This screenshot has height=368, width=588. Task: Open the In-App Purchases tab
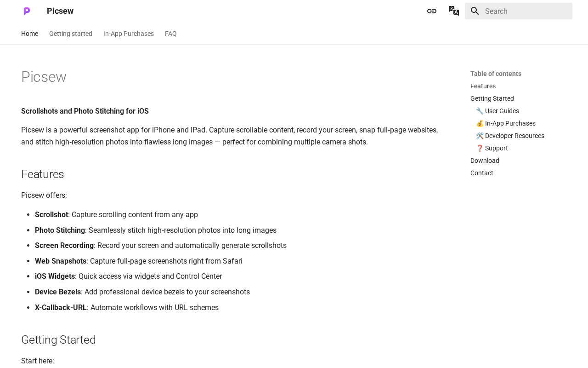coord(129,34)
